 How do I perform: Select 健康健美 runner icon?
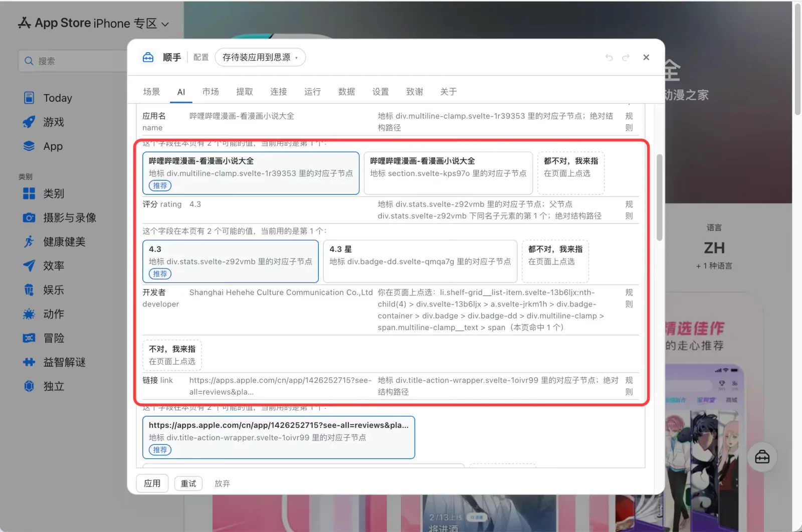29,241
